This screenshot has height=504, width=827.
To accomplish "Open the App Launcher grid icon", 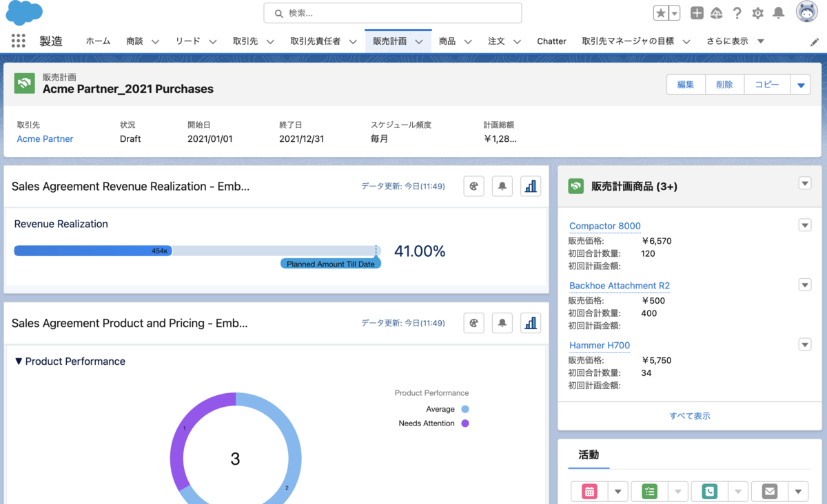I will 17,41.
